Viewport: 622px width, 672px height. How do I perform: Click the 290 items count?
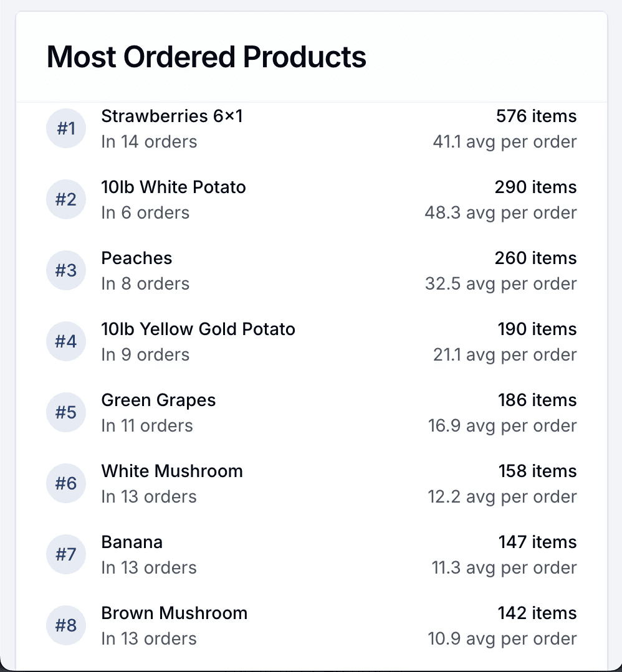[x=535, y=187]
